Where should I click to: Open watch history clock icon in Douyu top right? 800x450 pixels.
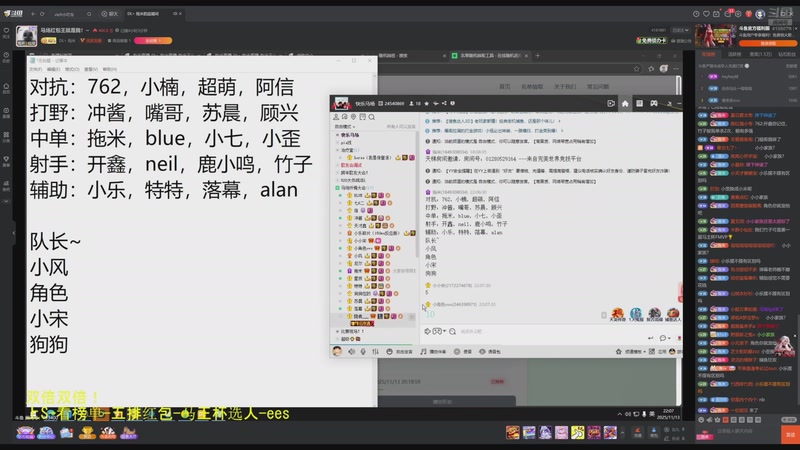696,14
